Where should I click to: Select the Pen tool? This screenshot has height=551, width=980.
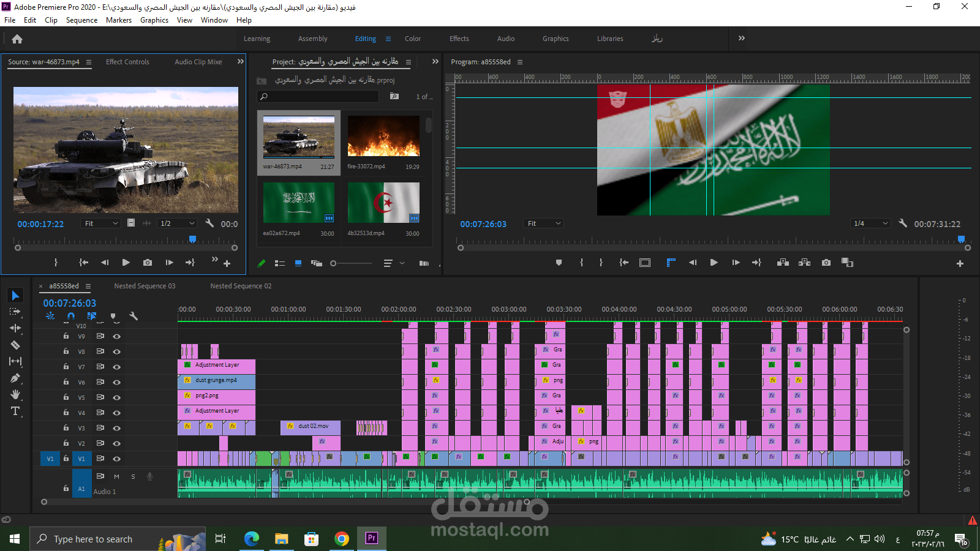click(x=15, y=378)
